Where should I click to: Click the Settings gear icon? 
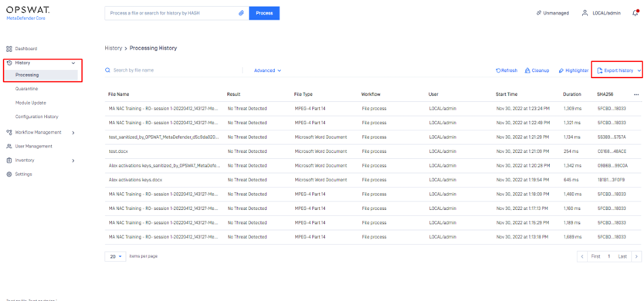9,174
